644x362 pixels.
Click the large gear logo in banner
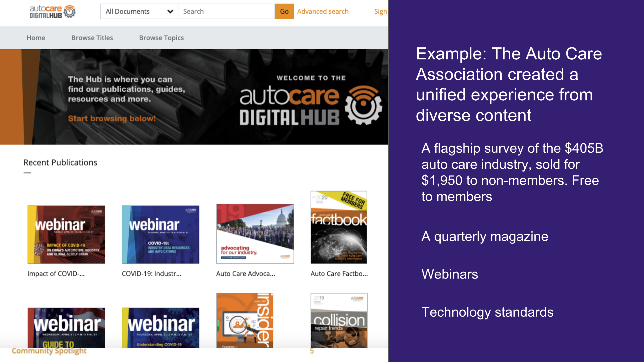click(363, 105)
